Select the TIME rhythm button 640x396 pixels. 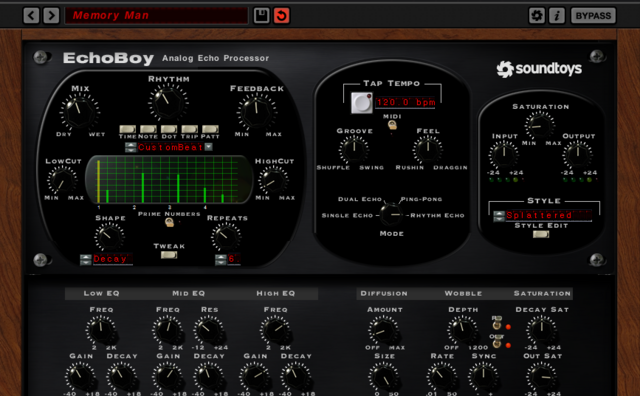pyautogui.click(x=128, y=129)
